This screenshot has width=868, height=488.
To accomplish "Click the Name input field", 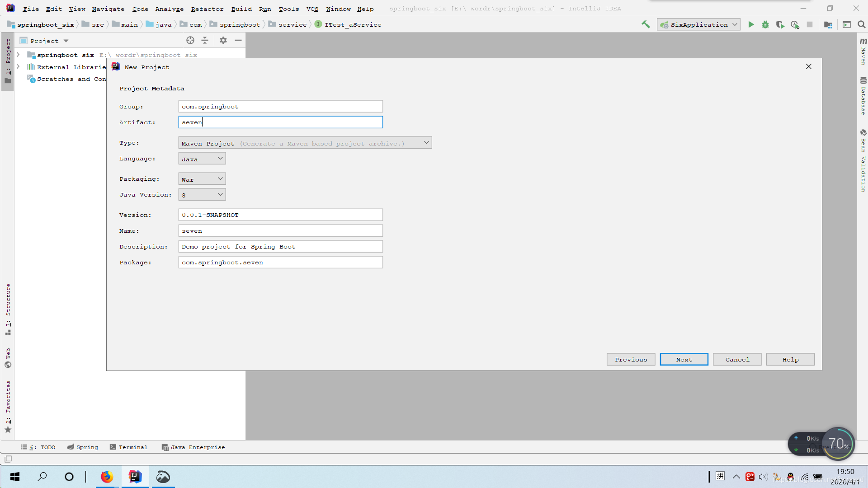I will [x=280, y=230].
